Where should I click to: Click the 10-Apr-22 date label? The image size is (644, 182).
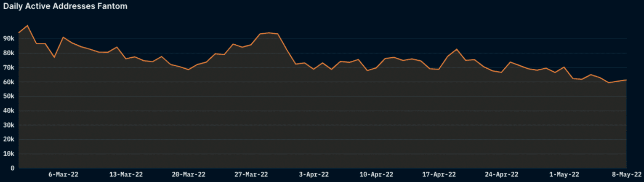click(377, 174)
